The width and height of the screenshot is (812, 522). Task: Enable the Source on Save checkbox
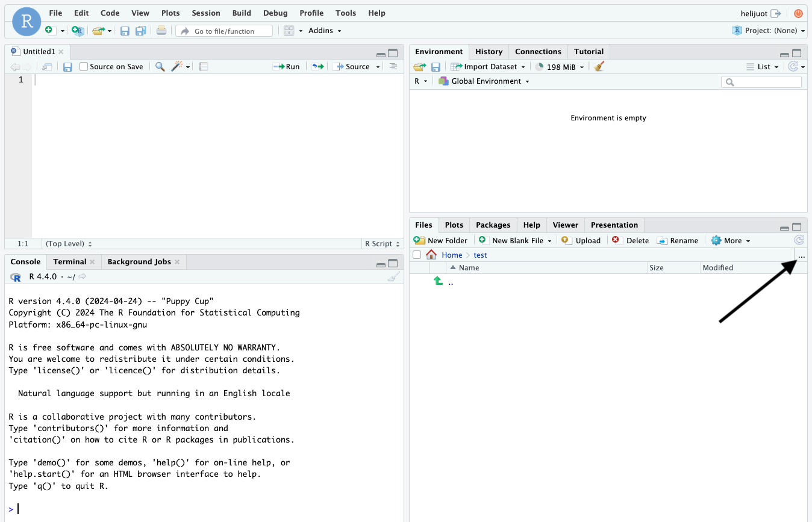(x=84, y=67)
